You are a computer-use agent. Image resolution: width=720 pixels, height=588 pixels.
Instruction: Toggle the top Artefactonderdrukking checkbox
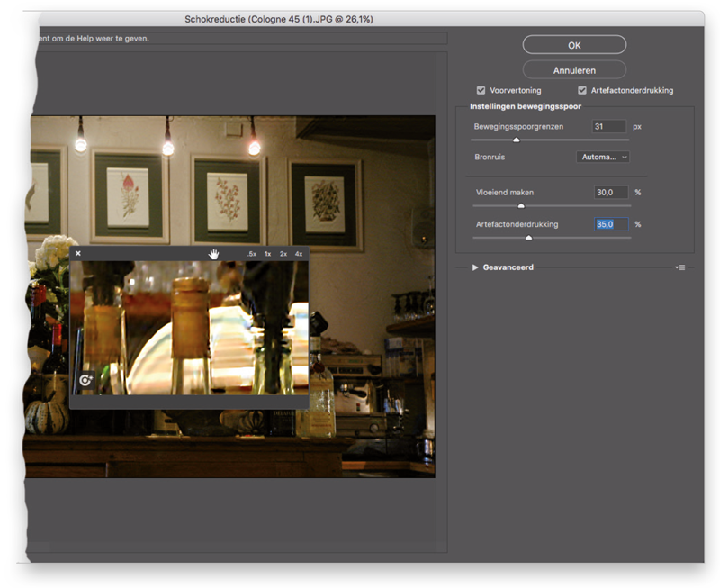[581, 90]
